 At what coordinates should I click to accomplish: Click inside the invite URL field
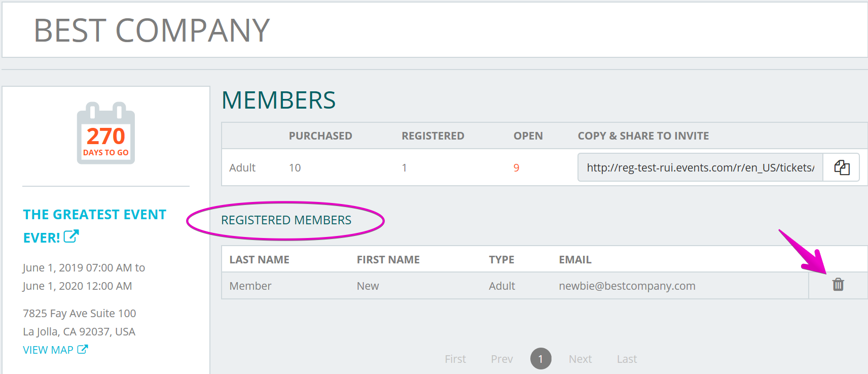tap(700, 167)
